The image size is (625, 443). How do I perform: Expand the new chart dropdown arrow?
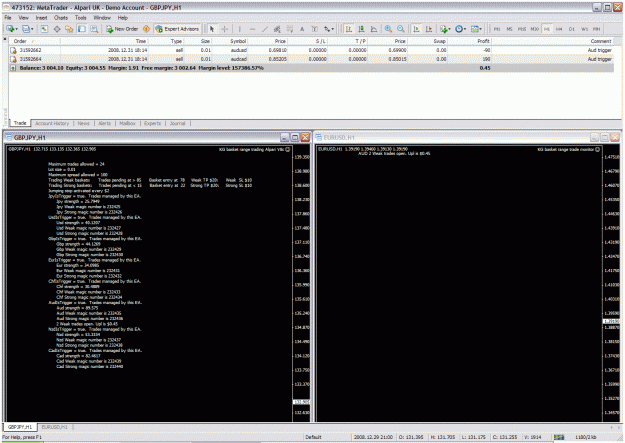click(16, 29)
